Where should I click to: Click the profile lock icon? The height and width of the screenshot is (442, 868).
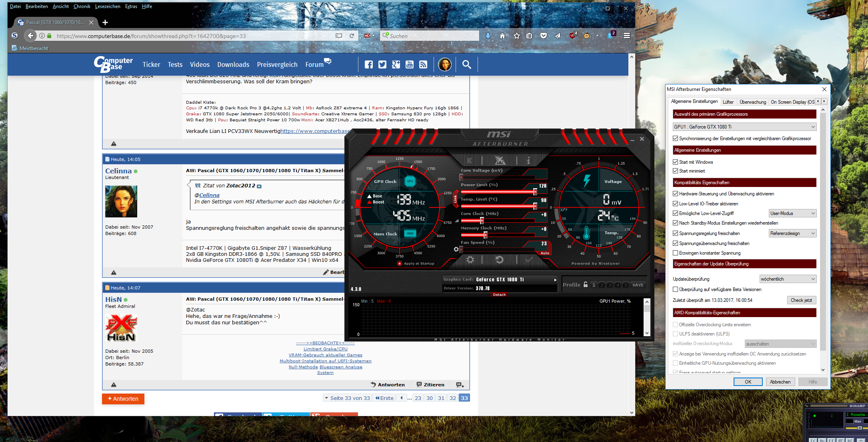586,285
